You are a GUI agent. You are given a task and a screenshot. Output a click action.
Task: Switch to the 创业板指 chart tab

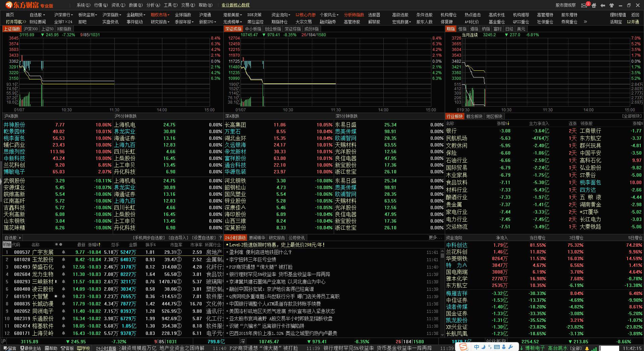(x=273, y=29)
